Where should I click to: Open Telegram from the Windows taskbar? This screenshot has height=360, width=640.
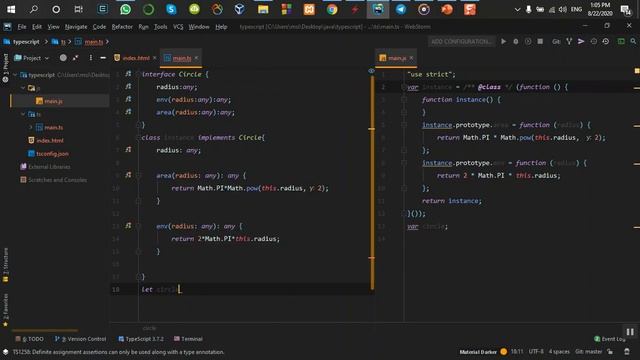point(401,9)
